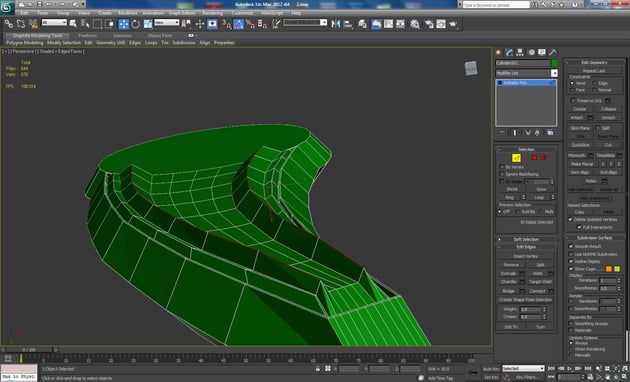
Task: Switch to the Freeform ribbon tab
Action: pos(88,35)
